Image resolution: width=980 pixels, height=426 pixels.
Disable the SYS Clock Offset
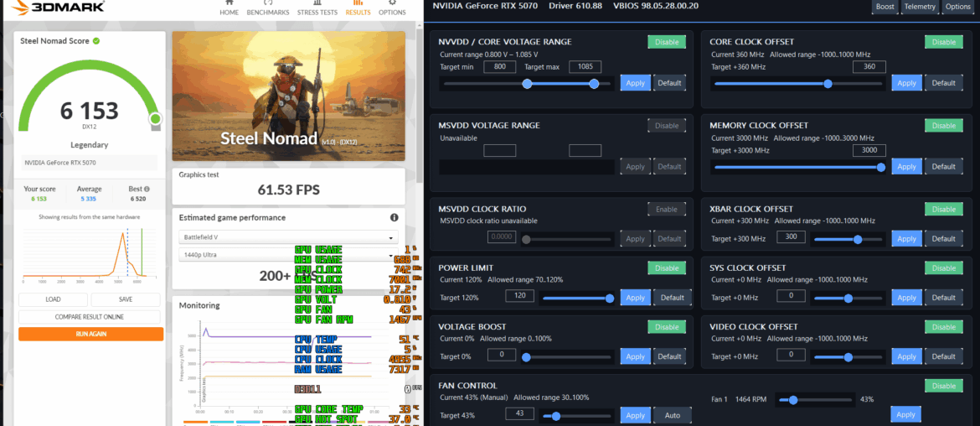[x=944, y=268]
